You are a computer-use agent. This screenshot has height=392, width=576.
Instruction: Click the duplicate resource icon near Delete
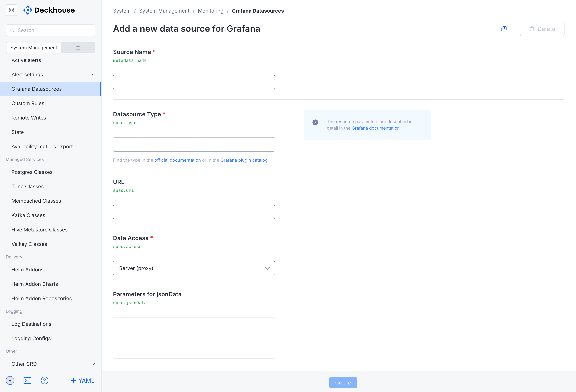tap(504, 29)
